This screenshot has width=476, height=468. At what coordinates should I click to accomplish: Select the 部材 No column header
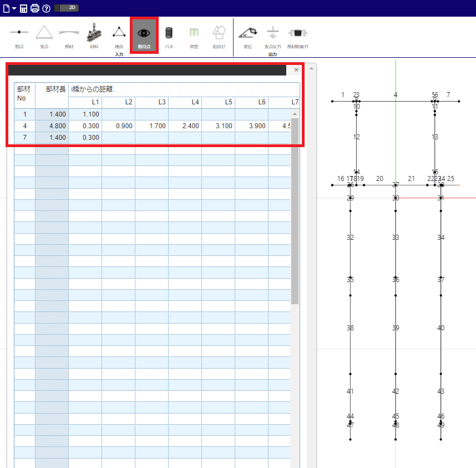[24, 95]
